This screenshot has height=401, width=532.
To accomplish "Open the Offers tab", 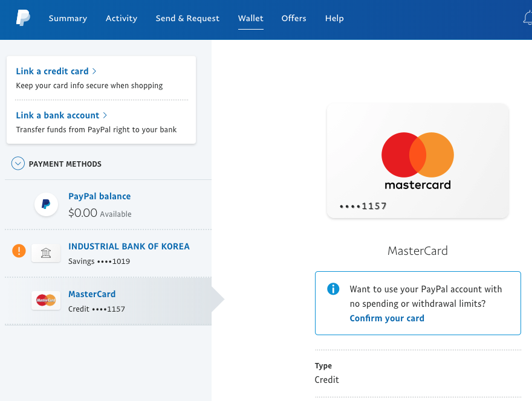I will (294, 18).
